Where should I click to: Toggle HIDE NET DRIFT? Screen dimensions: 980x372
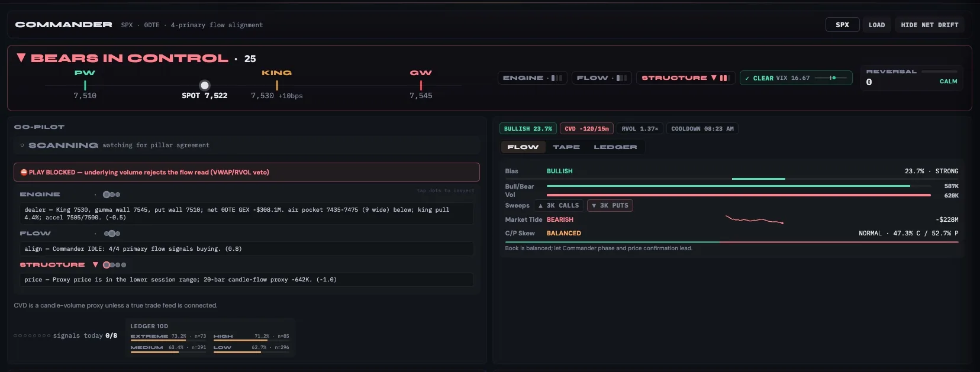[x=929, y=25]
